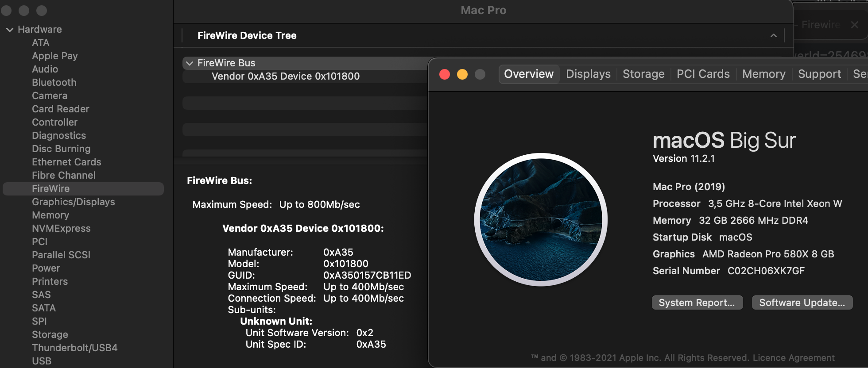Click the Up to 800Mb/sec maximum speed value
Image resolution: width=868 pixels, height=368 pixels.
(x=319, y=205)
